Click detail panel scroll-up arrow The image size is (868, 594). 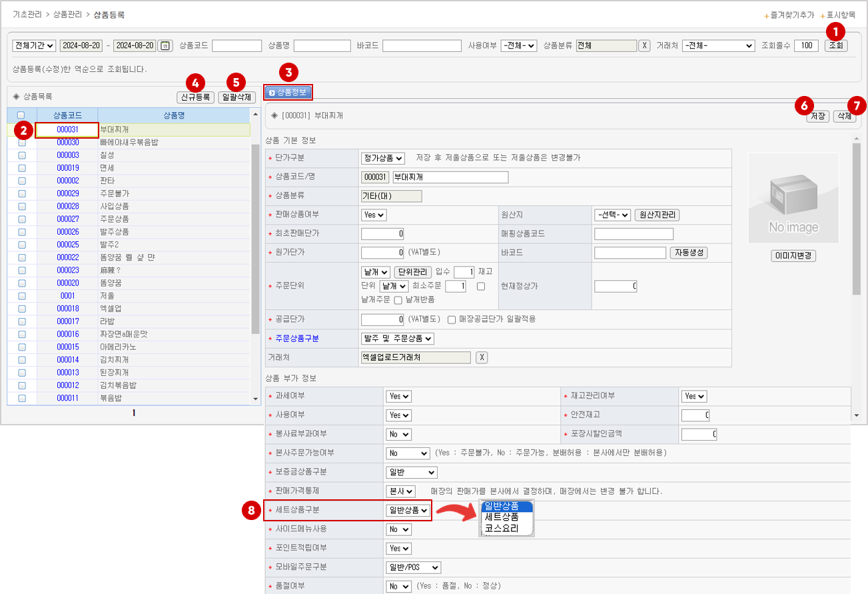pos(857,139)
